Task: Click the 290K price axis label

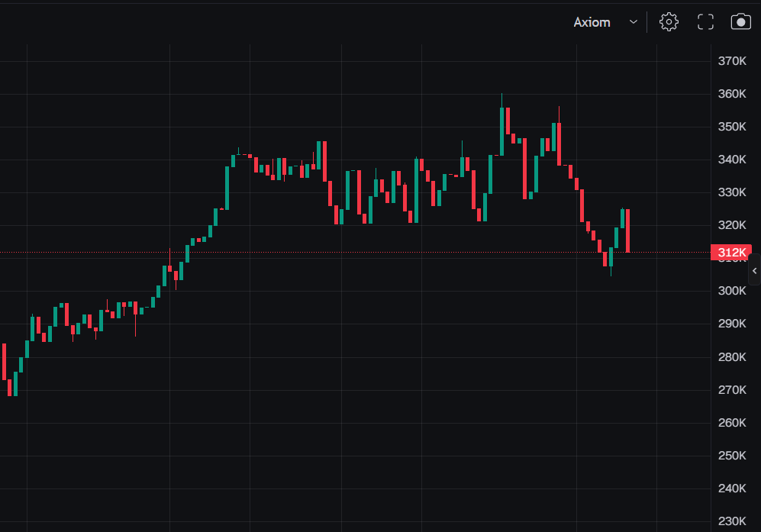Action: pos(732,324)
